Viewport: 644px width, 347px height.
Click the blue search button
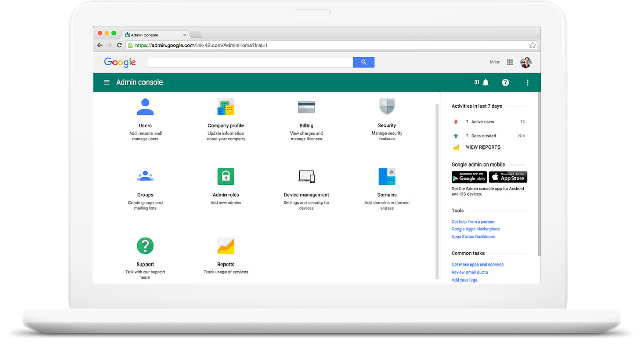[364, 62]
